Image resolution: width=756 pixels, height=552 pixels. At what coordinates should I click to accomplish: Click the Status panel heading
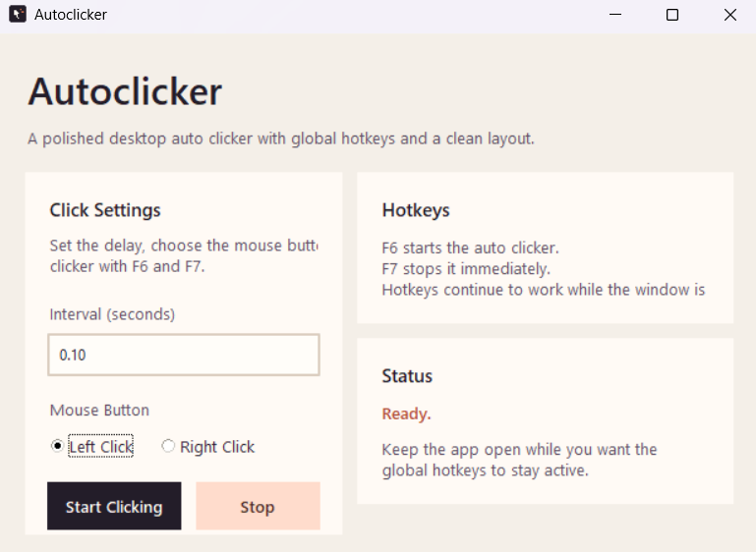click(x=407, y=376)
